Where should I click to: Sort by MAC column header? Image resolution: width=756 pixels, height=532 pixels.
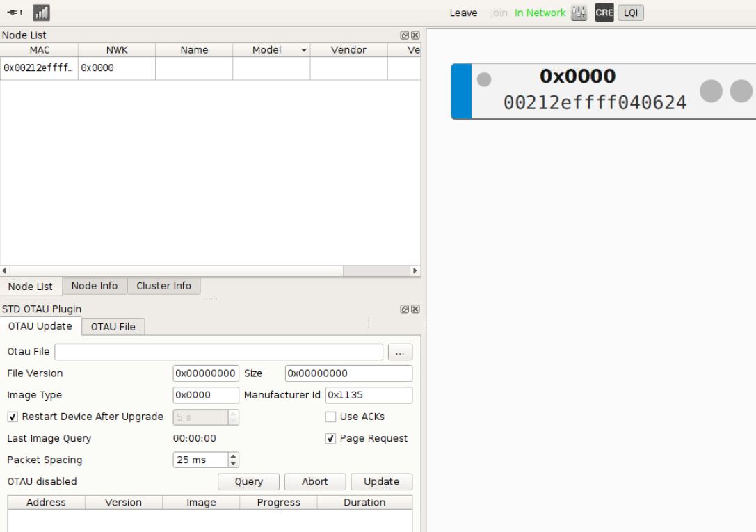[x=39, y=50]
